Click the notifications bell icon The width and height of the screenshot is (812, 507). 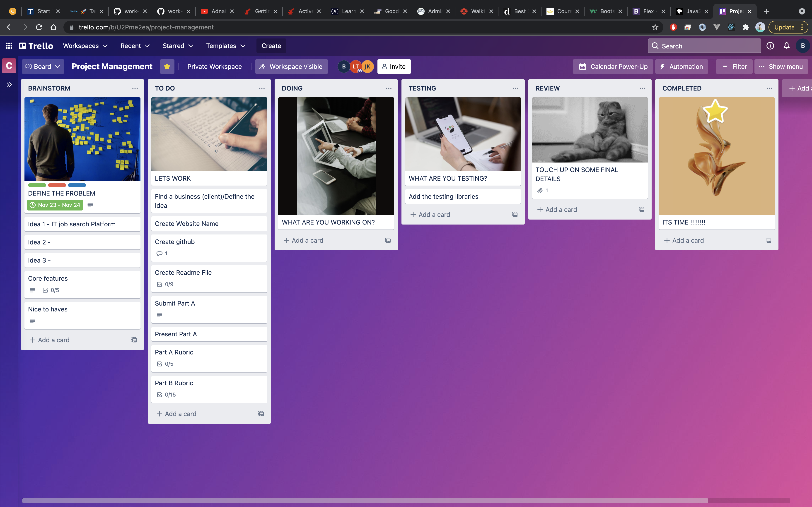click(x=786, y=46)
